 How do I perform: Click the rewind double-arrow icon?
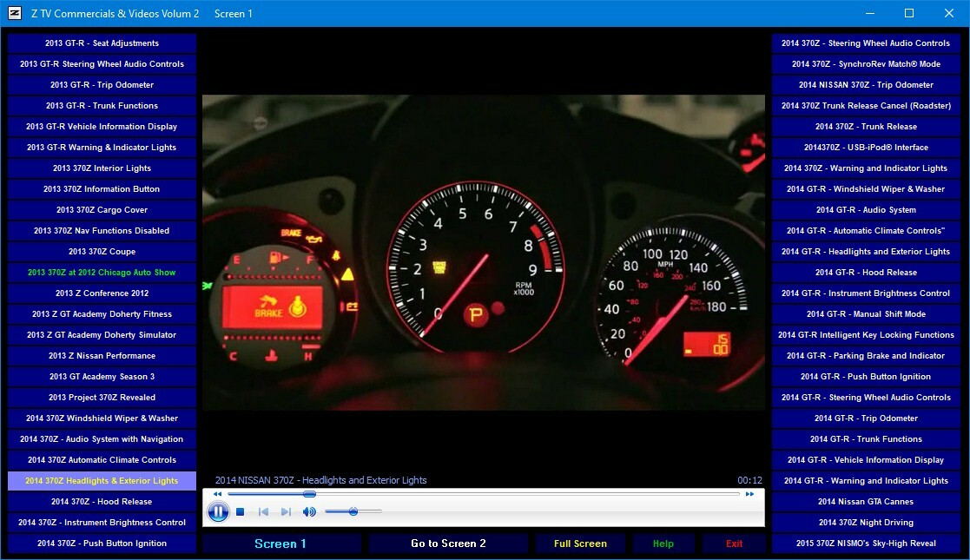click(217, 494)
